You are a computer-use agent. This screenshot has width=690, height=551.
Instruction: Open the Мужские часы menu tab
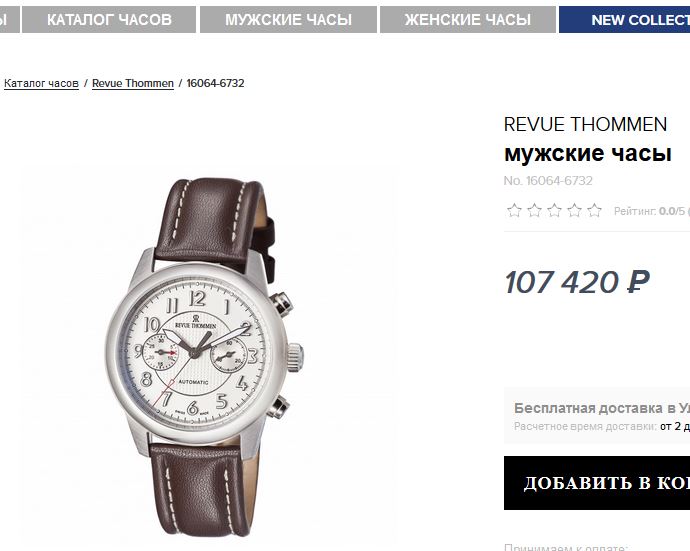click(288, 19)
